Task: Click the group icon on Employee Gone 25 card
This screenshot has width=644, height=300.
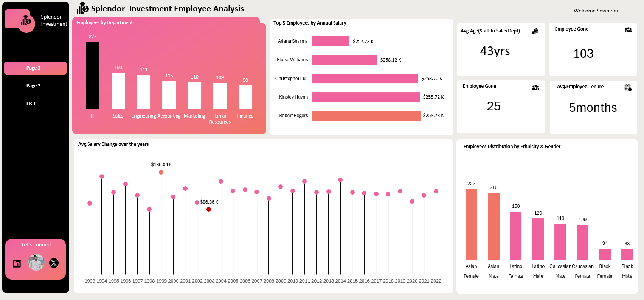Action: 535,87
